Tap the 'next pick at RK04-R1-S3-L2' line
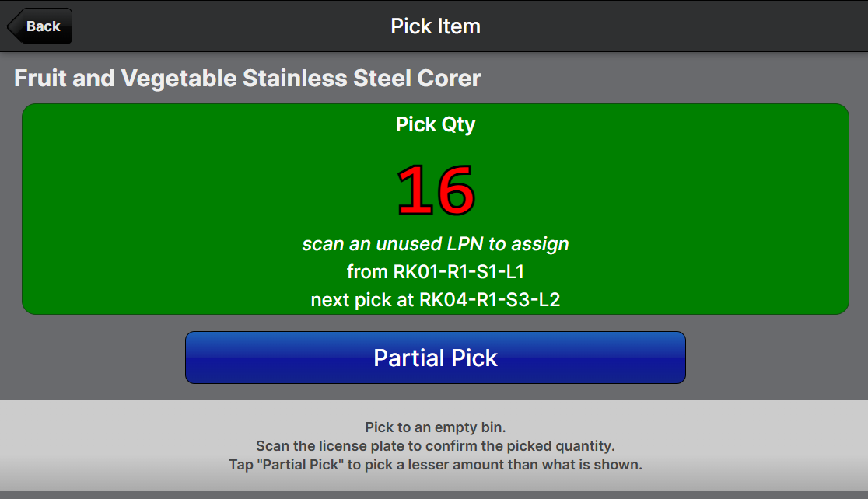The height and width of the screenshot is (499, 868). [x=435, y=300]
